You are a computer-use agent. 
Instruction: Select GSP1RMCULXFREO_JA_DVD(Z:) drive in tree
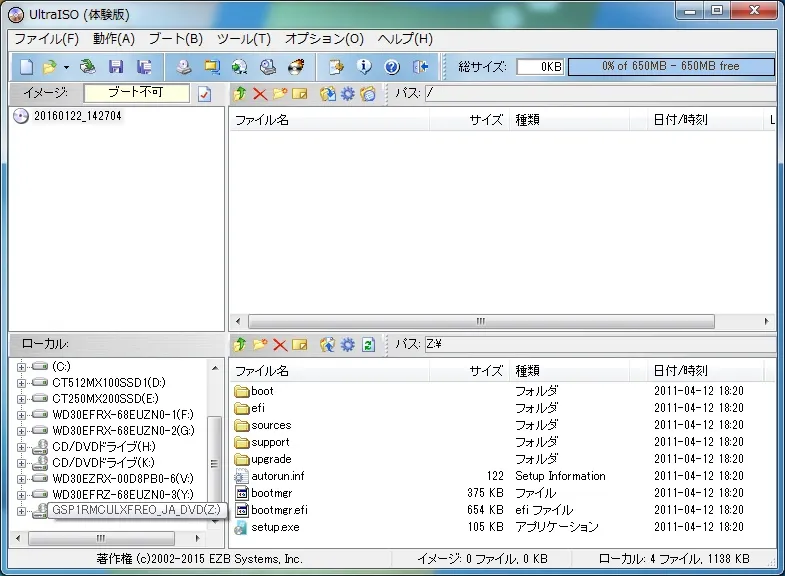point(136,510)
